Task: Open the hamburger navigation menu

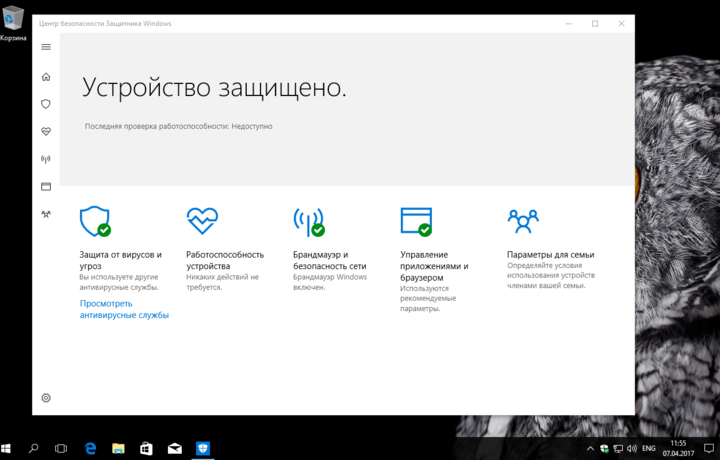Action: pyautogui.click(x=46, y=47)
